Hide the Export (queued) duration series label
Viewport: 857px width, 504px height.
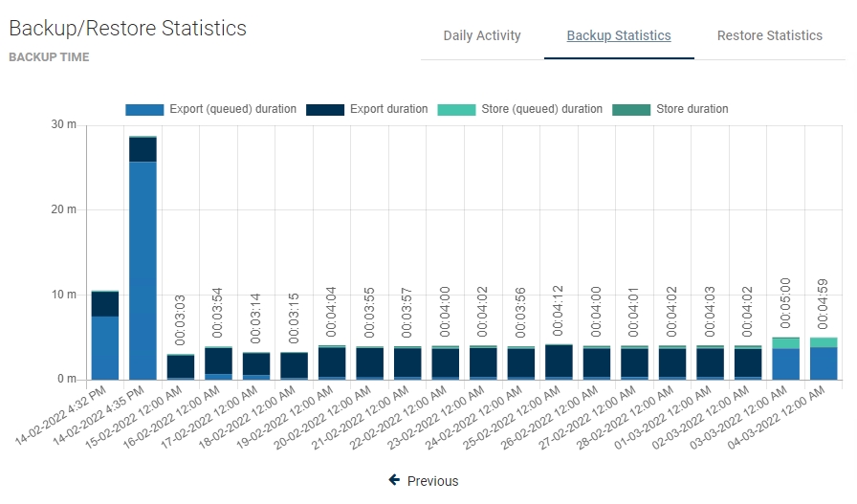[x=232, y=109]
